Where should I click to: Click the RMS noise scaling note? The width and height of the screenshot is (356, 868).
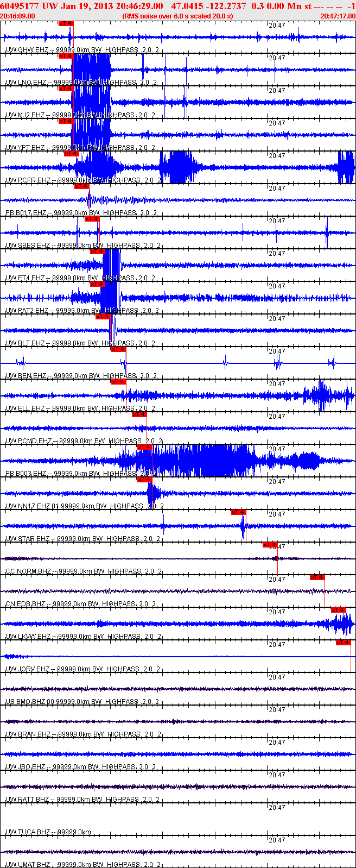178,16
